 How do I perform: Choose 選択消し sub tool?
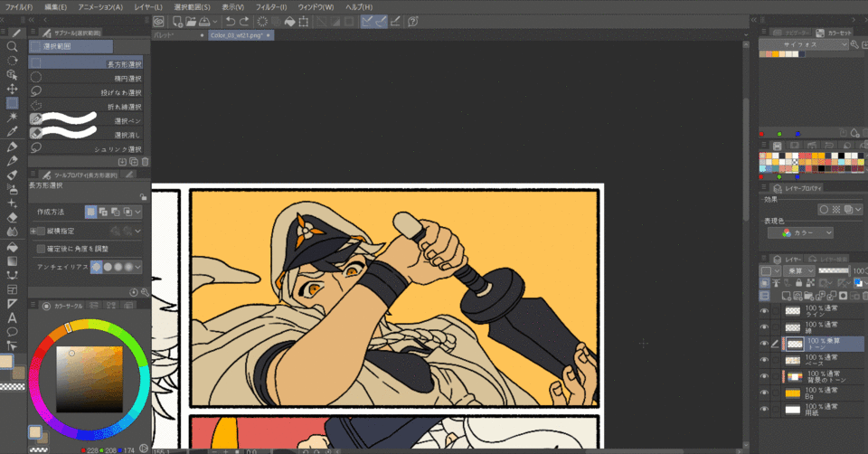coord(86,135)
